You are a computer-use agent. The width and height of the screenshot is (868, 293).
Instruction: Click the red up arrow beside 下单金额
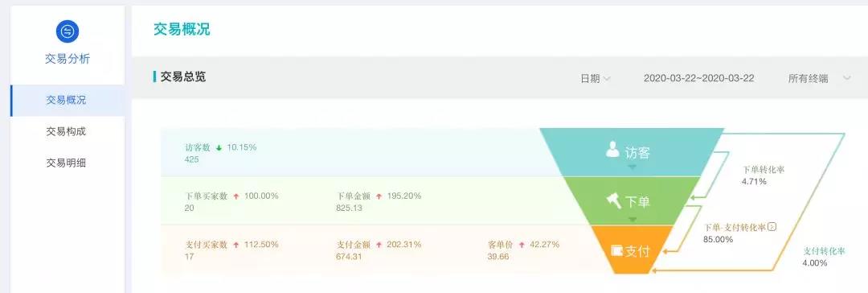click(379, 196)
